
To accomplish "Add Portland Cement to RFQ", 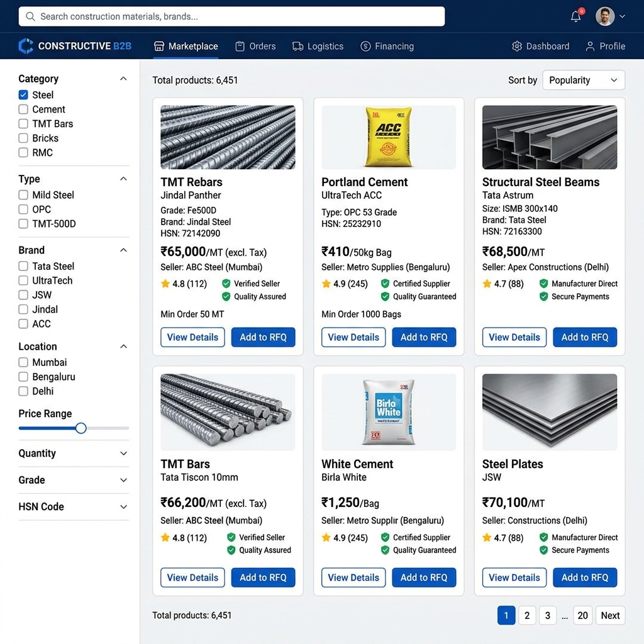I will tap(424, 337).
